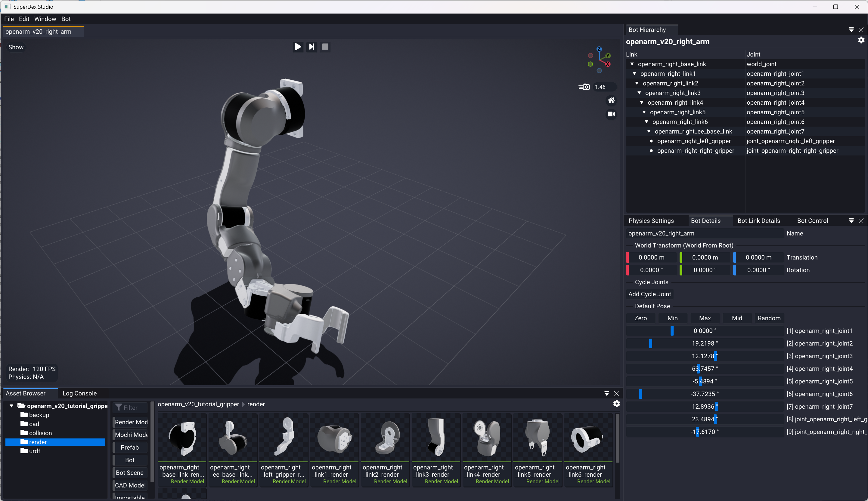The height and width of the screenshot is (501, 868).
Task: Open the Edit menu
Action: pyautogui.click(x=24, y=19)
